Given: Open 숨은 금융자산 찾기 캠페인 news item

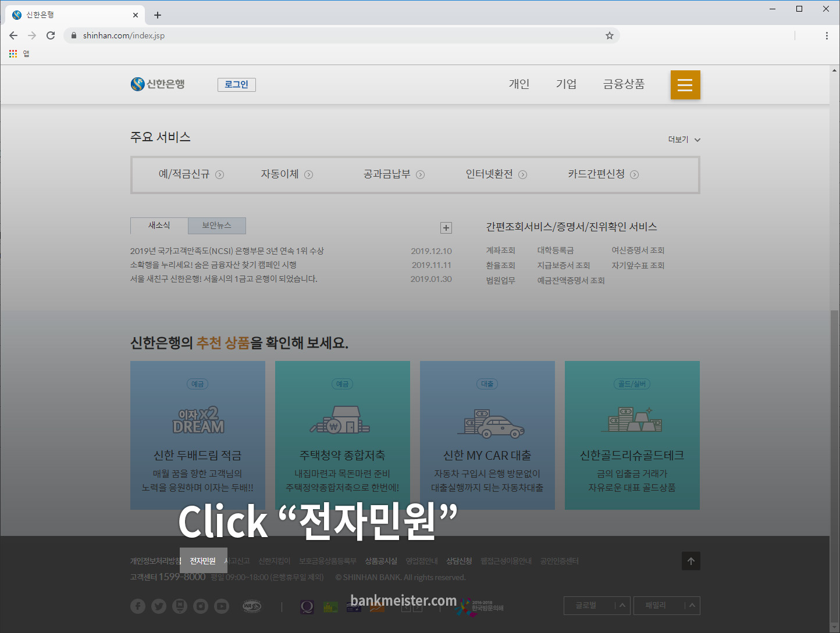Looking at the screenshot, I should (213, 265).
